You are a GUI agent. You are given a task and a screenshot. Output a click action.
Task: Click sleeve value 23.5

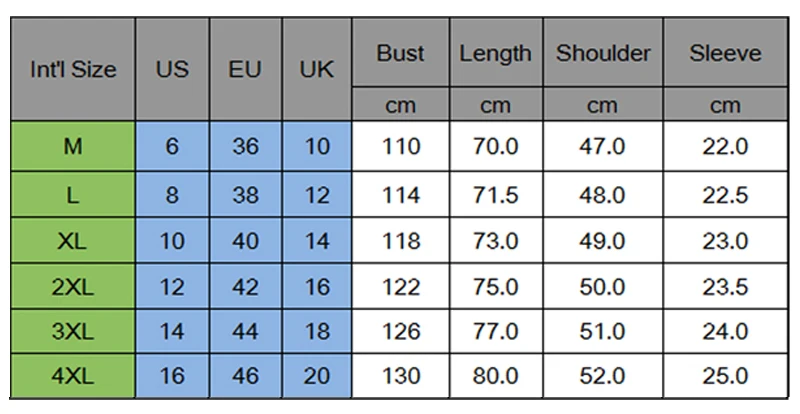pyautogui.click(x=726, y=286)
